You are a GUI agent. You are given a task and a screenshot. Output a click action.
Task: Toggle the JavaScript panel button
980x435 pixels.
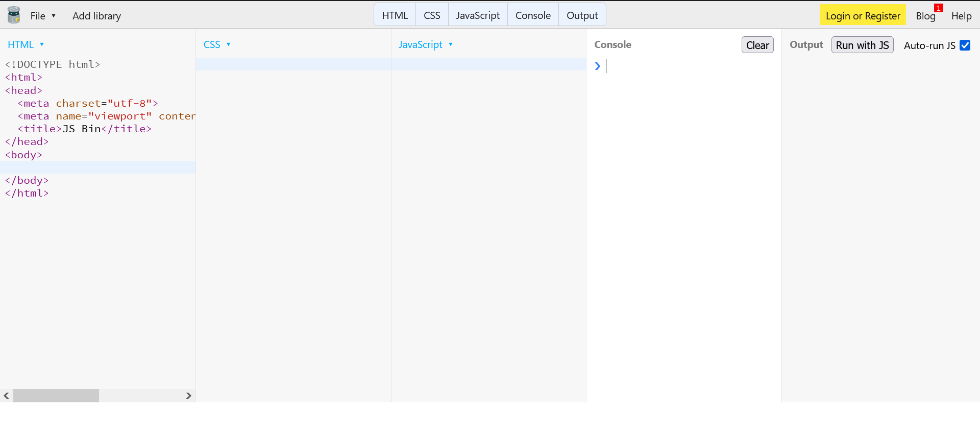click(x=478, y=15)
